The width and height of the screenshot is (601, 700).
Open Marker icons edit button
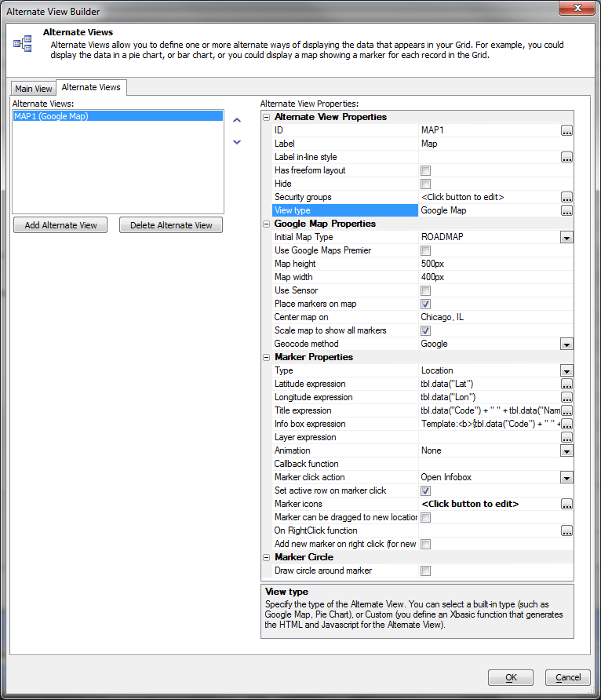point(566,505)
